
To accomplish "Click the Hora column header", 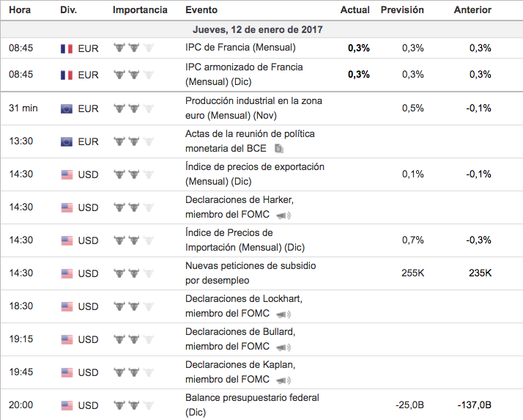I will pos(20,10).
